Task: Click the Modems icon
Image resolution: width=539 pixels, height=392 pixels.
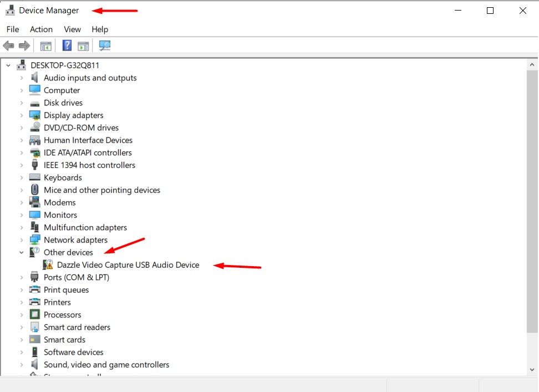Action: pos(35,202)
